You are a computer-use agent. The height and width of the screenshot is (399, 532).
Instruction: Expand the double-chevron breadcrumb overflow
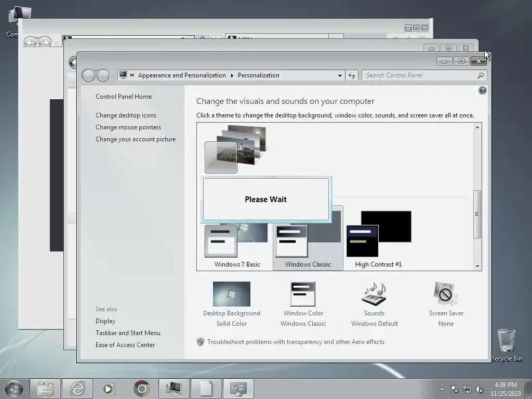(x=132, y=75)
